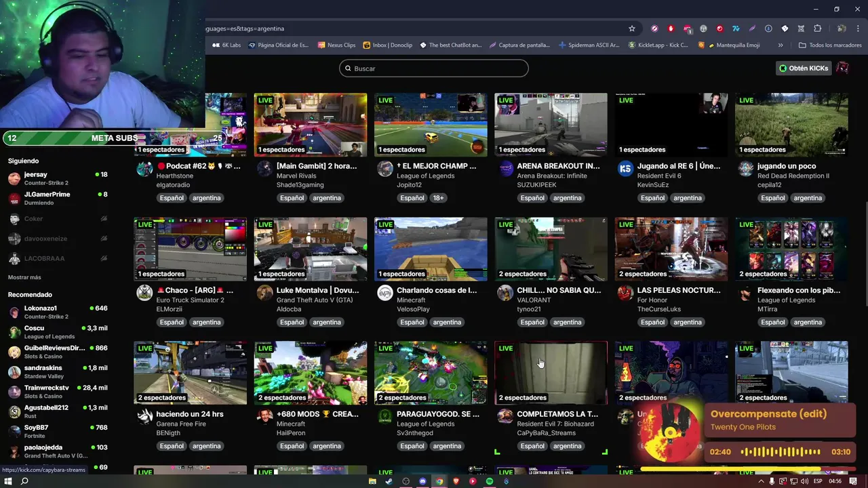Viewport: 868px width, 488px height.
Task: Open the VelosoPlay Minecraft stream thumbnail
Action: click(x=431, y=249)
